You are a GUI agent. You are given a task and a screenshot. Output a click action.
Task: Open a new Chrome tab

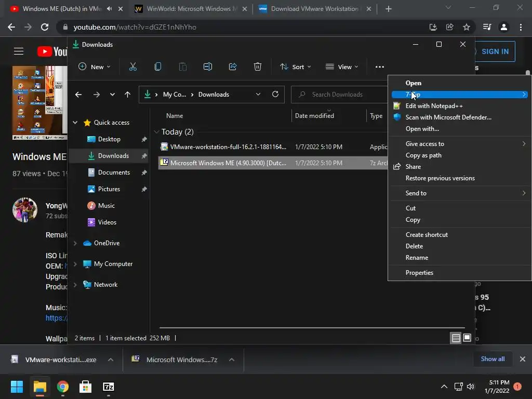389,9
